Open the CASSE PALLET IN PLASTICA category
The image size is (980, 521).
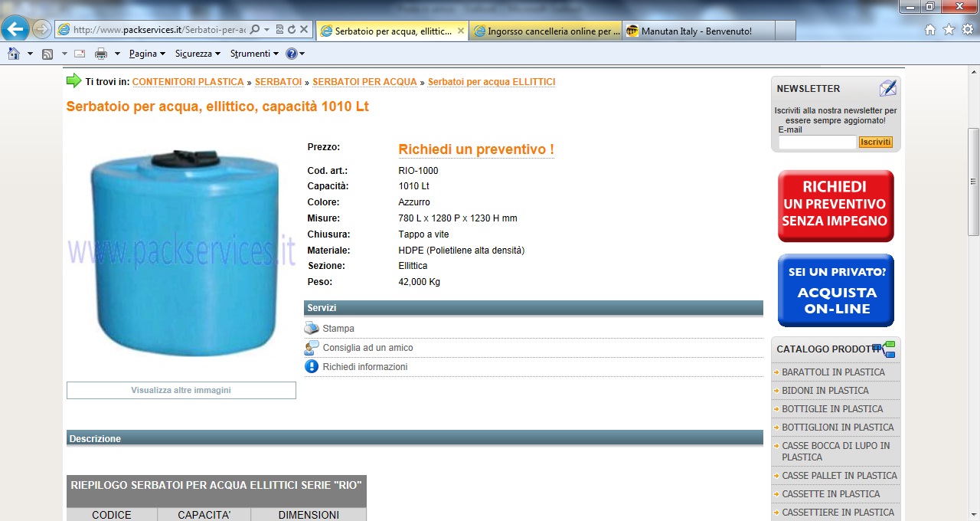839,476
